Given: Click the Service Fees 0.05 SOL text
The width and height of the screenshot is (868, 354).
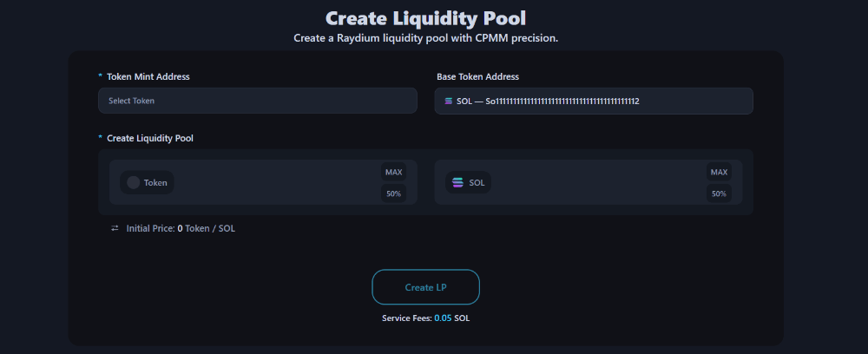Looking at the screenshot, I should (x=425, y=318).
